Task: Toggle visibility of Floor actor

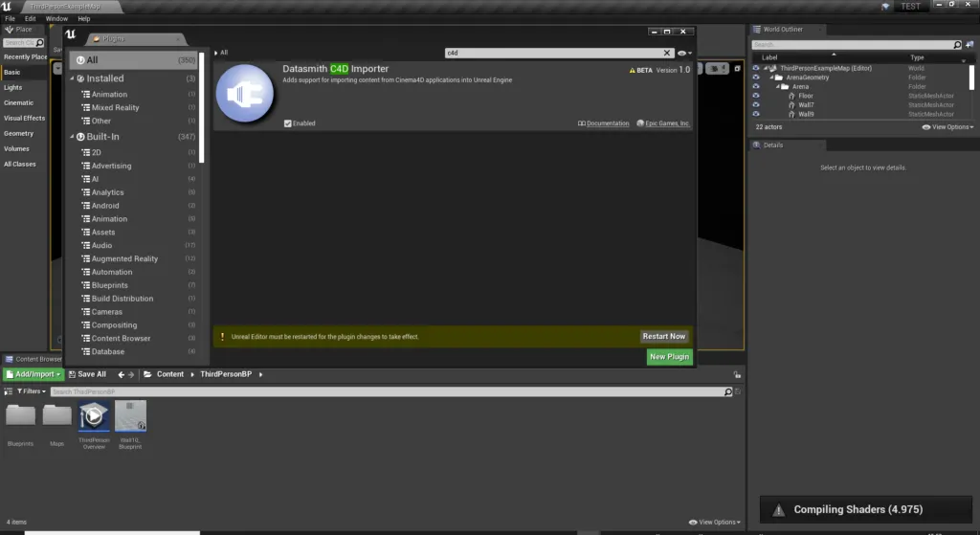Action: click(756, 96)
